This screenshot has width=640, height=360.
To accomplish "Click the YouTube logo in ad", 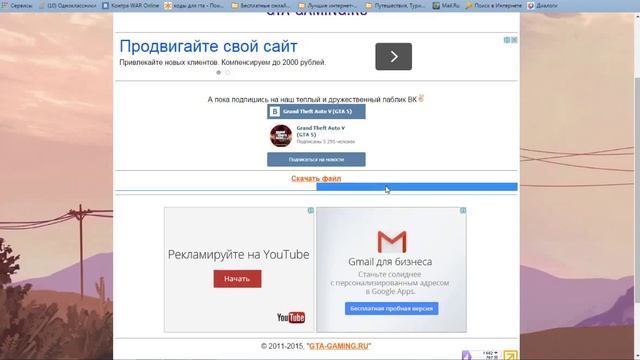I will (291, 318).
